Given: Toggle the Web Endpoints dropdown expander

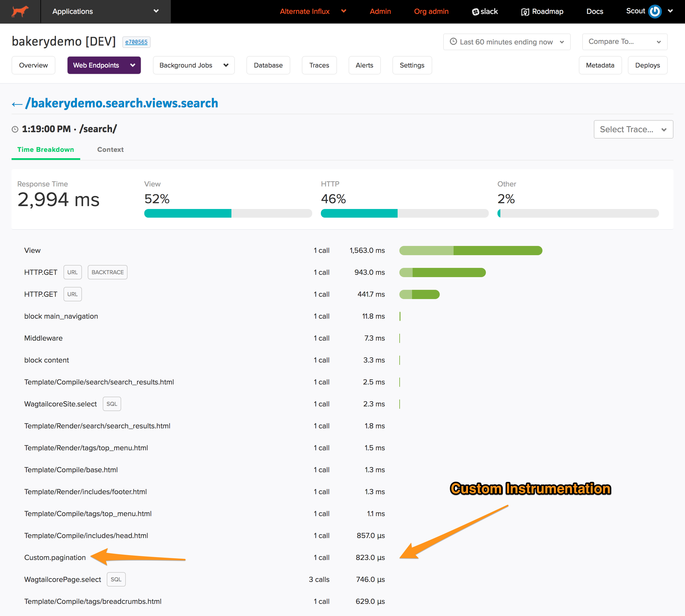Looking at the screenshot, I should pyautogui.click(x=131, y=66).
